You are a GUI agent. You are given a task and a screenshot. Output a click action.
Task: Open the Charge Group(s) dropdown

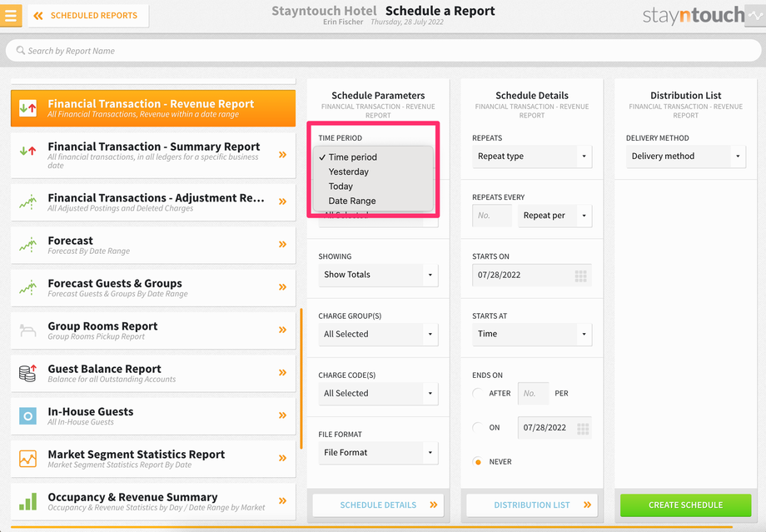pos(378,335)
